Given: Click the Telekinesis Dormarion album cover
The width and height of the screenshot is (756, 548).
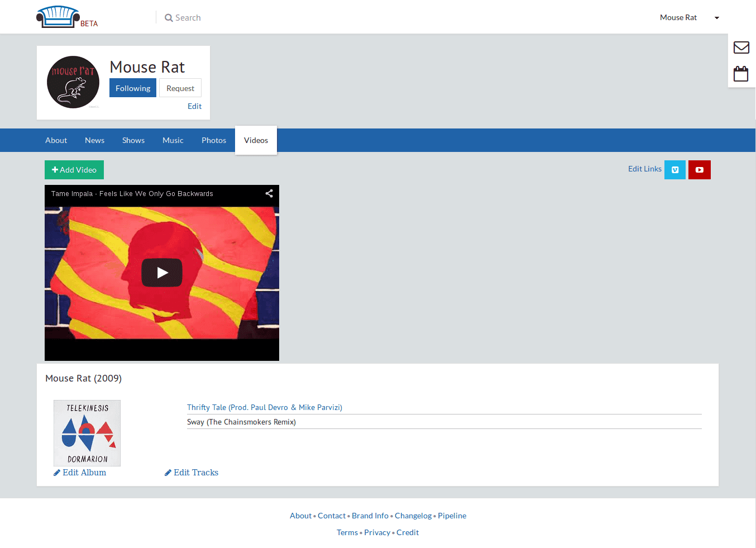Looking at the screenshot, I should pyautogui.click(x=87, y=433).
